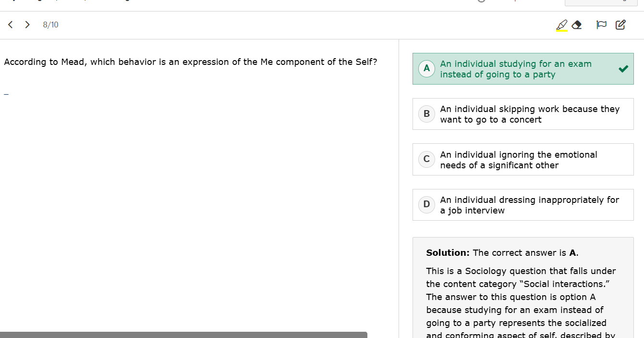Choose the 'dressing inappropriately' answer text
644x338 pixels.
click(x=529, y=205)
